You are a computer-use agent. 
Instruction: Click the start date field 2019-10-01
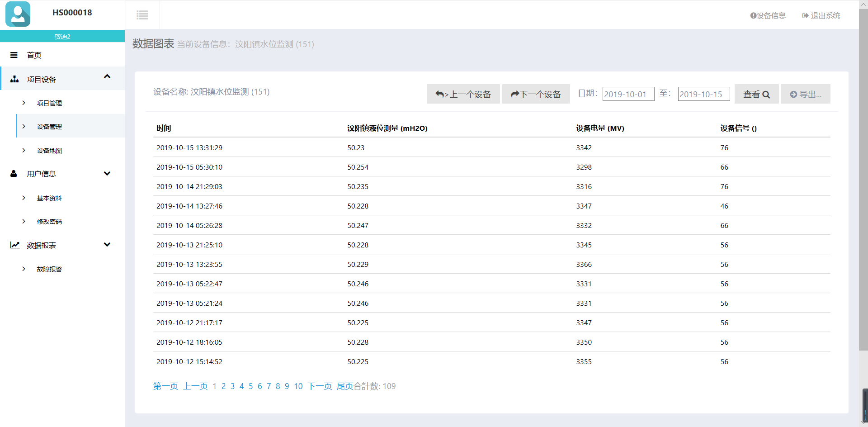click(x=628, y=94)
